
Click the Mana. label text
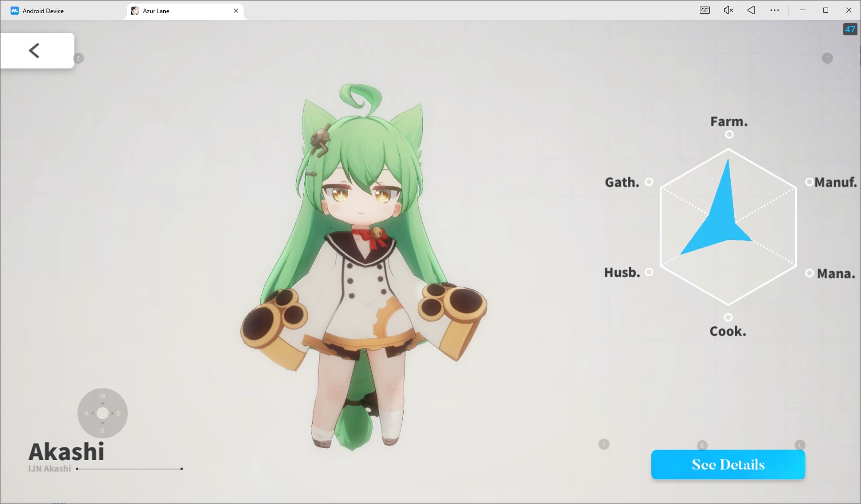coord(836,273)
